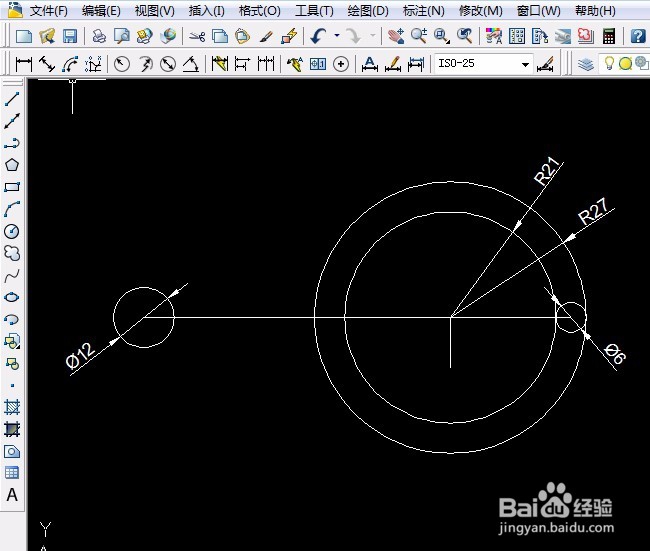Select the Rectangle tool
Screen dimensions: 650x551
pyautogui.click(x=12, y=187)
